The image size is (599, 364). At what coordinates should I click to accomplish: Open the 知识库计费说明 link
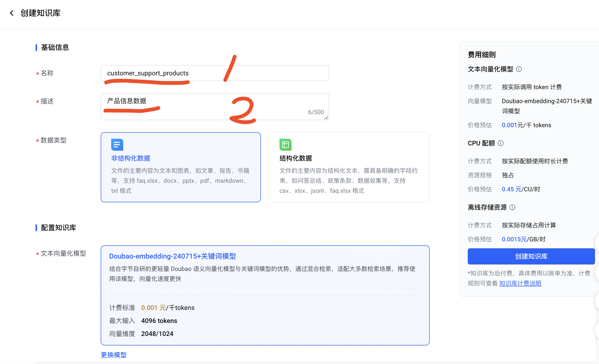pyautogui.click(x=520, y=283)
